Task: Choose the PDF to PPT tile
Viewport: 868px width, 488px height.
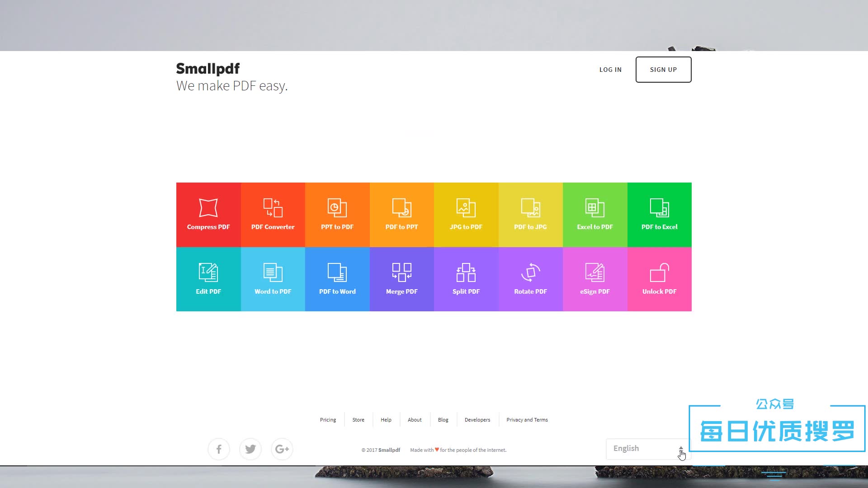Action: pos(402,215)
